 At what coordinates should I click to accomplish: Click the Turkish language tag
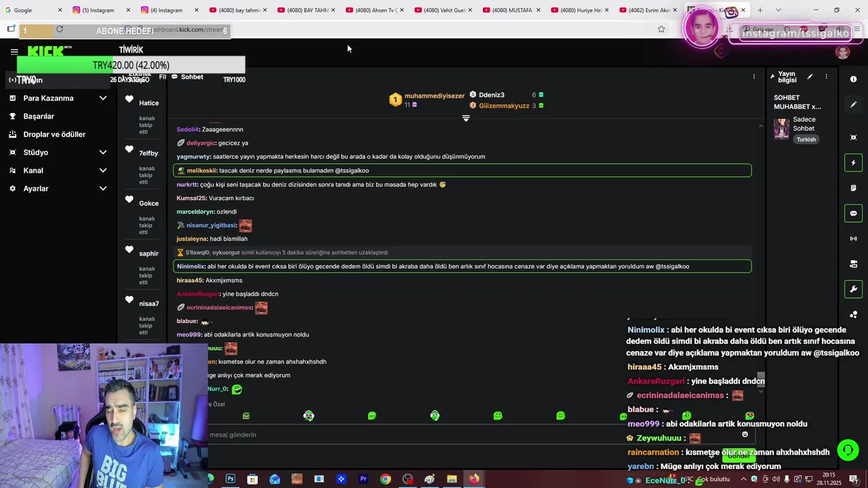806,140
